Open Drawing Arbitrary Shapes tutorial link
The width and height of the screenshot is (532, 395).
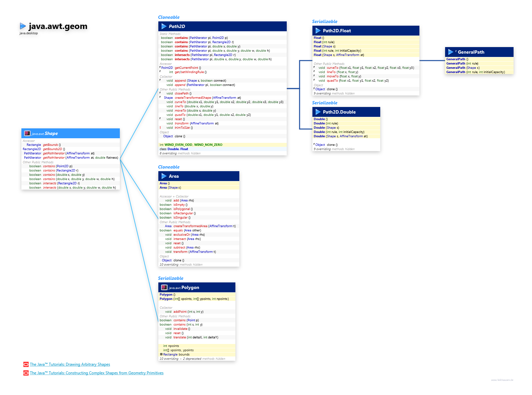point(70,364)
